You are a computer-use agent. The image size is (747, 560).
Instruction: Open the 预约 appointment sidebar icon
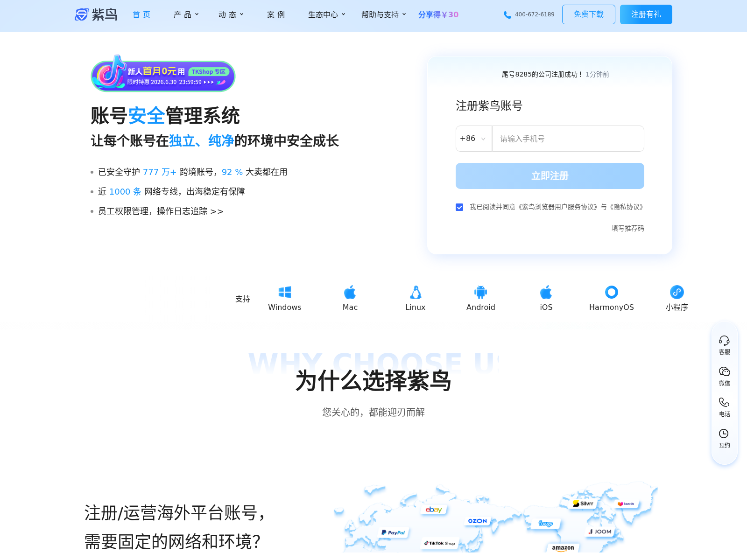pyautogui.click(x=724, y=434)
